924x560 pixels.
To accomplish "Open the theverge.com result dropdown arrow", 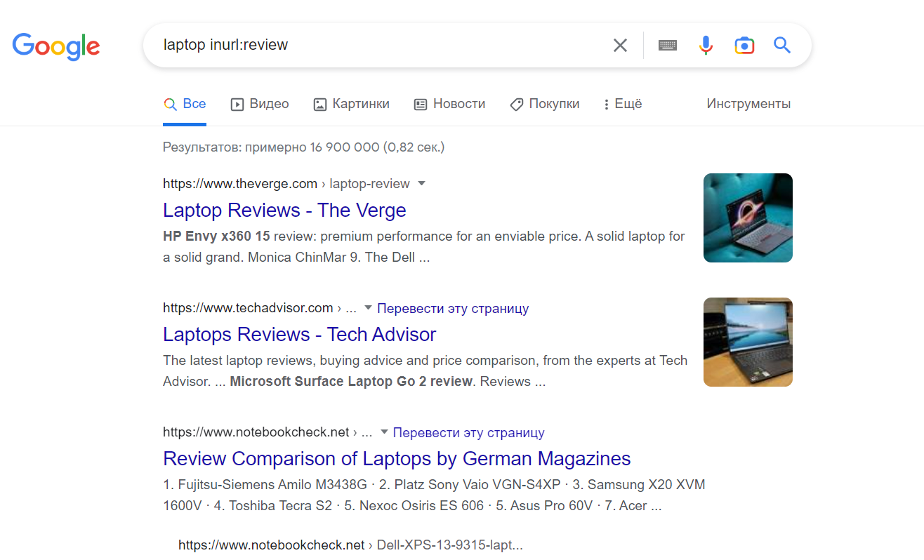I will pos(422,184).
